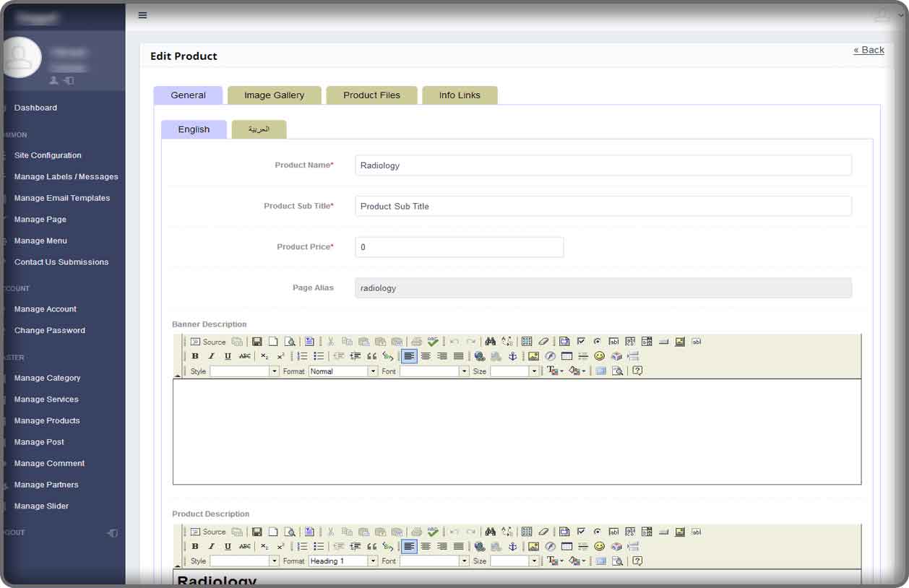909x588 pixels.
Task: Click anchor icon in Product Description toolbar
Action: 513,547
